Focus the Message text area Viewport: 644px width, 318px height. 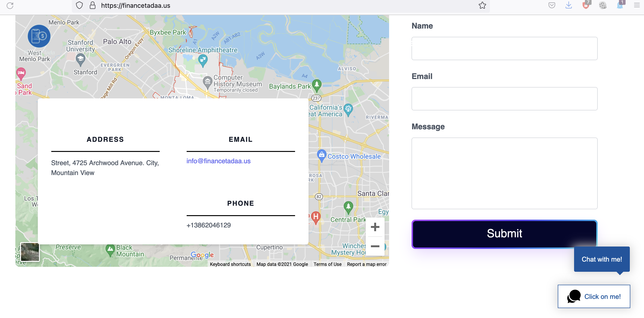[x=504, y=173]
